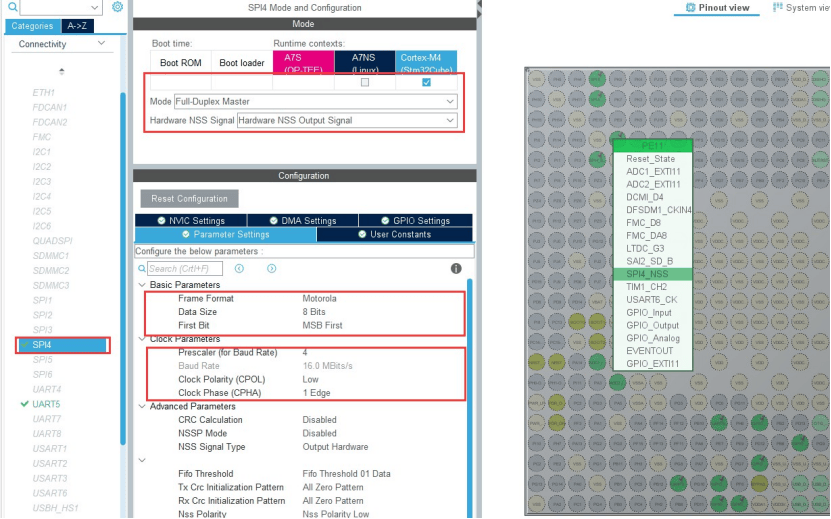This screenshot has height=519, width=831.
Task: Select SPI5 in peripheral list
Action: (x=42, y=359)
